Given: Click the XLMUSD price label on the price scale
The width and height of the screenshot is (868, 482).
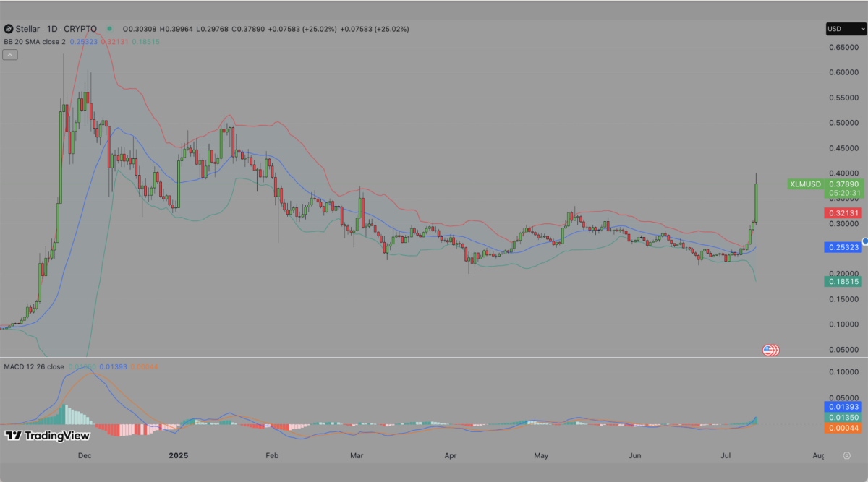Looking at the screenshot, I should coord(804,184).
